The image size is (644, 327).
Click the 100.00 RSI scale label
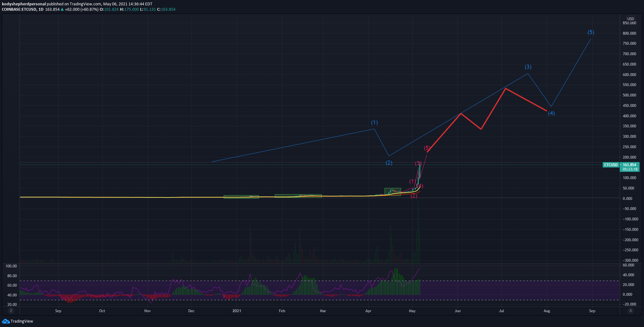pos(11,266)
